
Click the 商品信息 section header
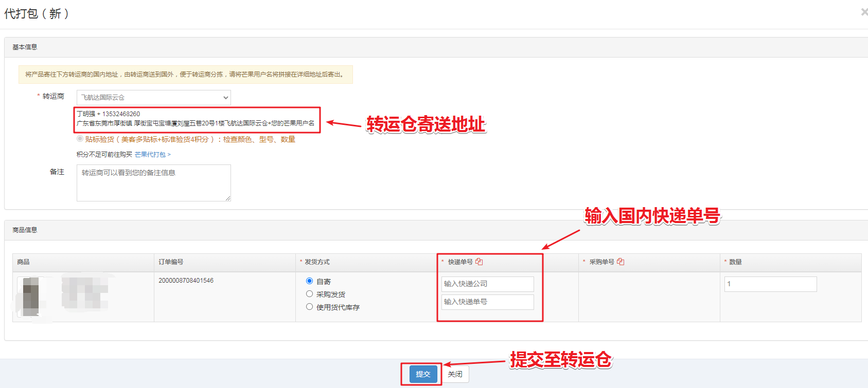[25, 230]
